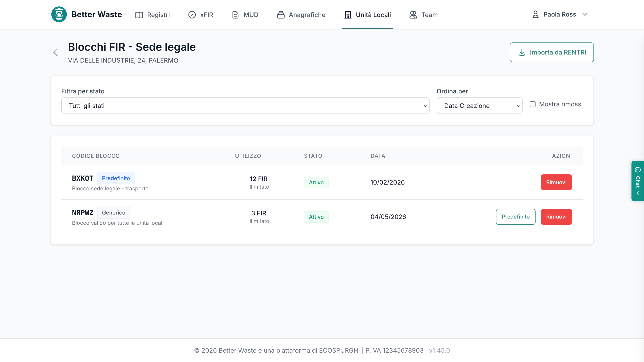Remove the NRPWZ block

tap(556, 217)
